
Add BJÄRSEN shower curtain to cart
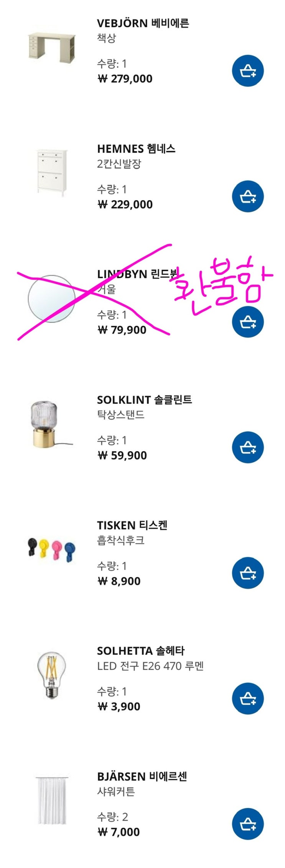248,824
